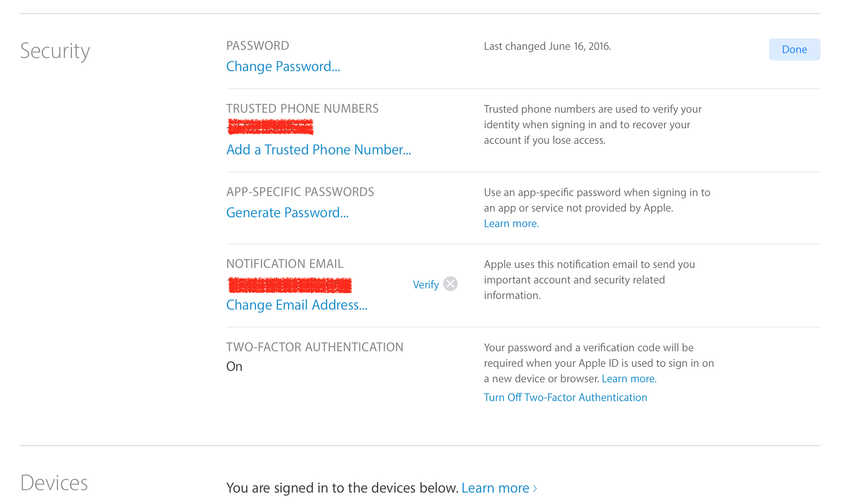Screen dimensions: 856x504
Task: Open Learn more under app-specific passwords description
Action: click(x=511, y=224)
